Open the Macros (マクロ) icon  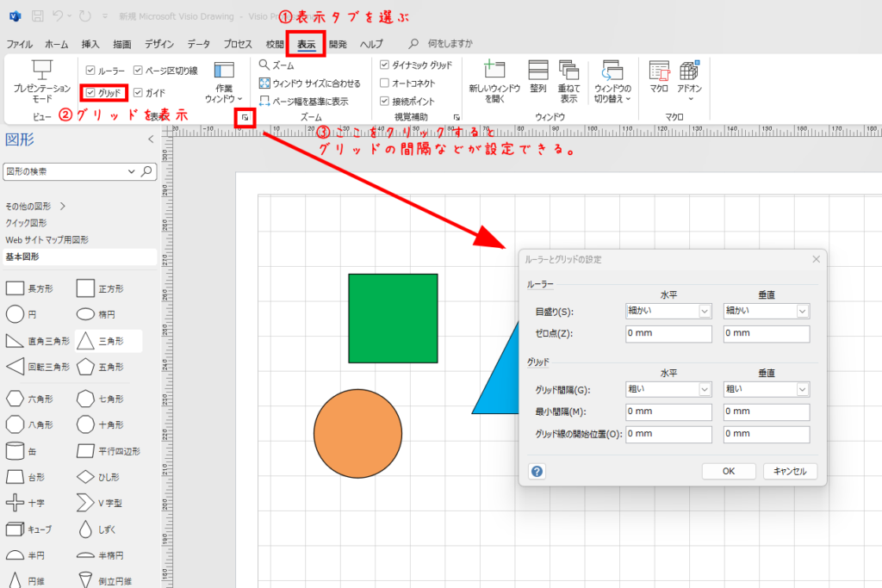(659, 71)
